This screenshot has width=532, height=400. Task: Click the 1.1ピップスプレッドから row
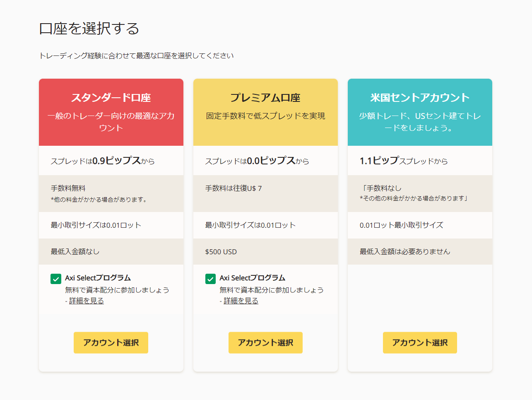click(x=420, y=161)
